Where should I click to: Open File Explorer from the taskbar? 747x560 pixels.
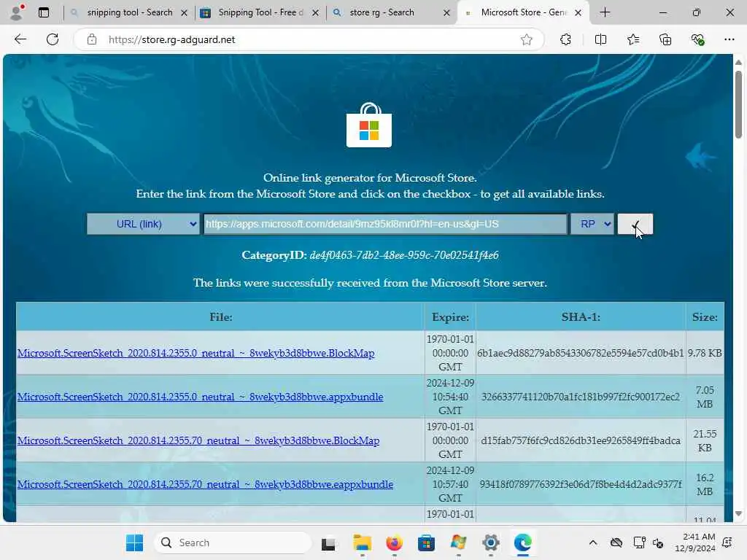(x=362, y=542)
